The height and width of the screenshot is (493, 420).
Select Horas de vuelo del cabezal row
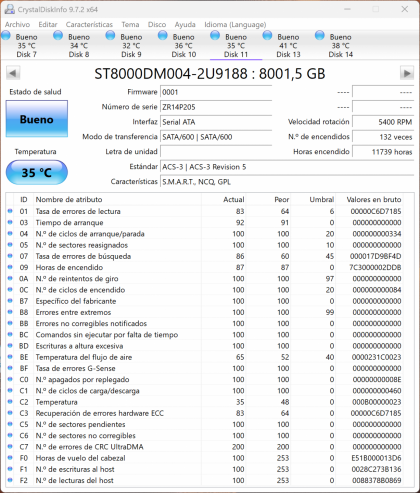pyautogui.click(x=204, y=458)
